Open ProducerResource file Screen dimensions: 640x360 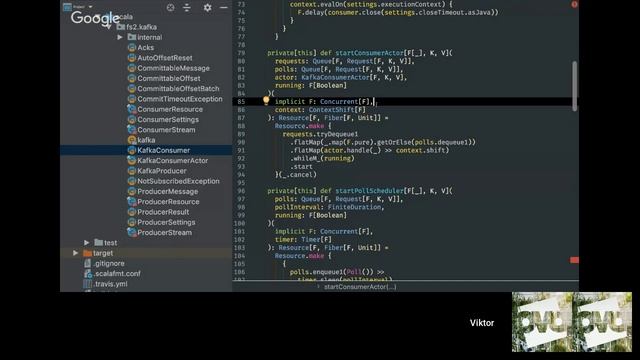[168, 202]
